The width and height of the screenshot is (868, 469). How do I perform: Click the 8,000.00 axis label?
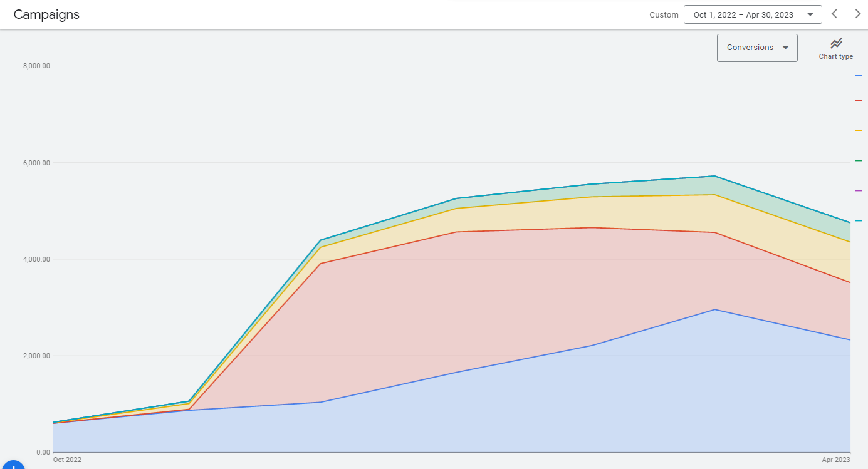coord(37,66)
